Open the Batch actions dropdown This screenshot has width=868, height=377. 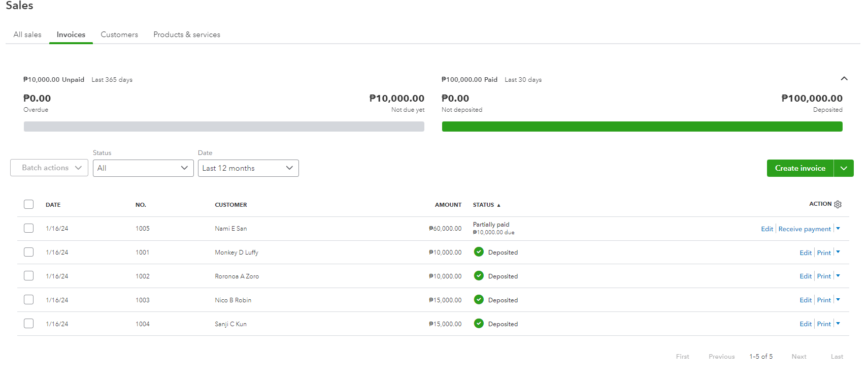point(49,168)
